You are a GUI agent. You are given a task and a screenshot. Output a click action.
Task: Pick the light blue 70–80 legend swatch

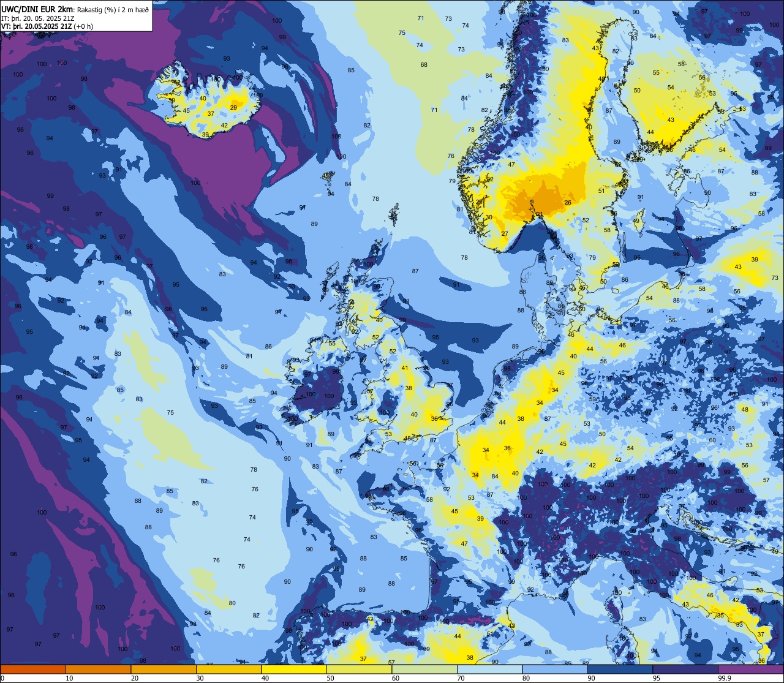pos(489,669)
